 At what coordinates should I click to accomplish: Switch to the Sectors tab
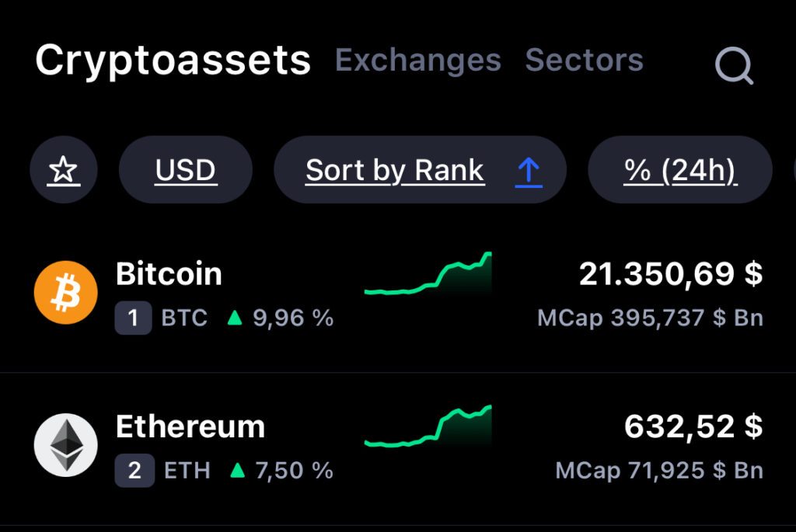click(585, 61)
